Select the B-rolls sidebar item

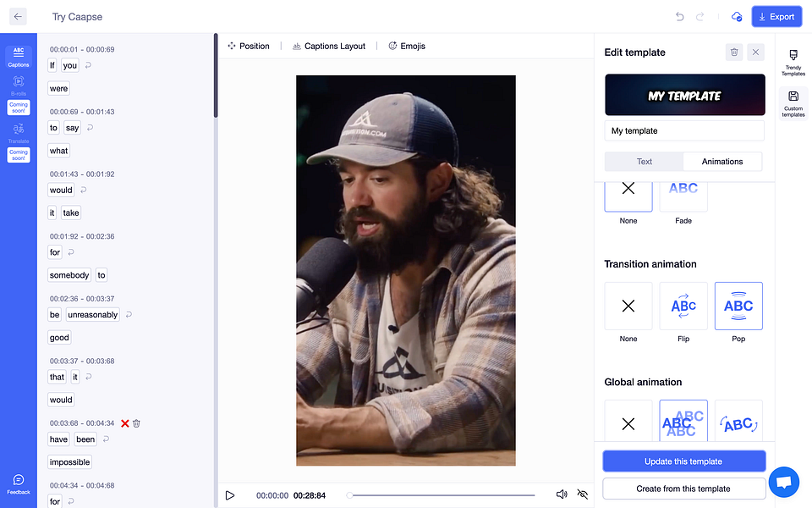click(19, 86)
